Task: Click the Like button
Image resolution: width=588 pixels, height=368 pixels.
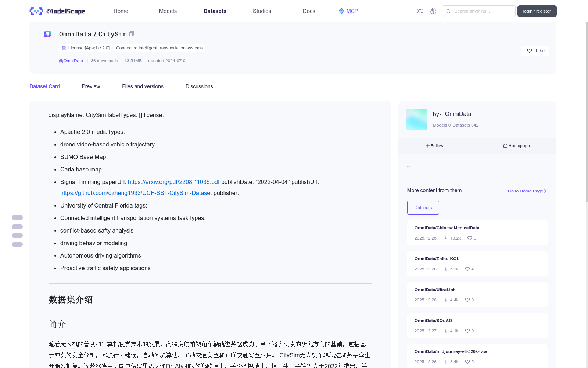Action: click(x=535, y=51)
